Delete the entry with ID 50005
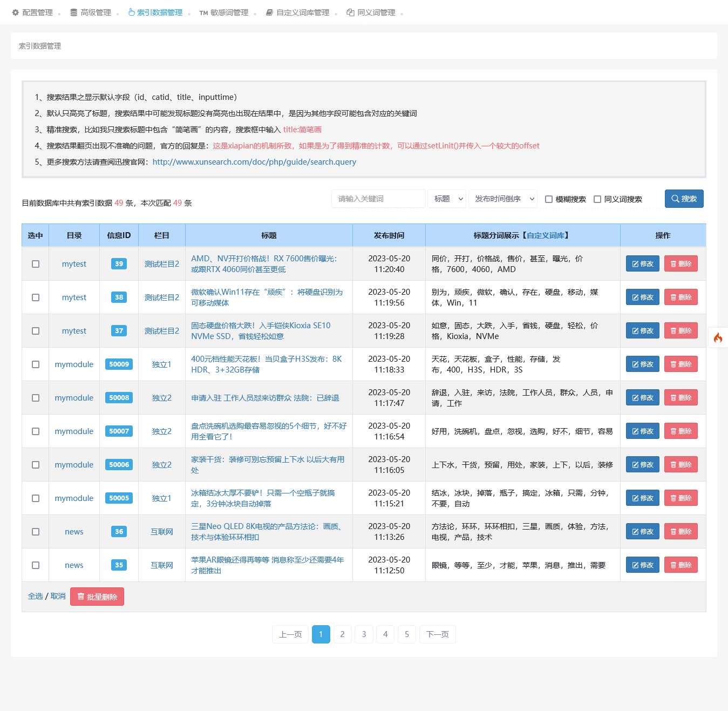Viewport: 728px width, 711px height. 681,498
